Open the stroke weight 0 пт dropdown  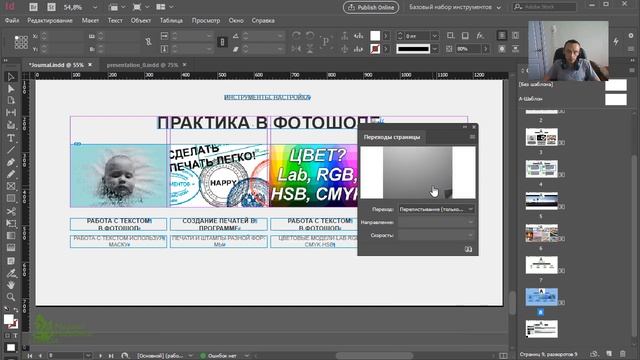(435, 36)
